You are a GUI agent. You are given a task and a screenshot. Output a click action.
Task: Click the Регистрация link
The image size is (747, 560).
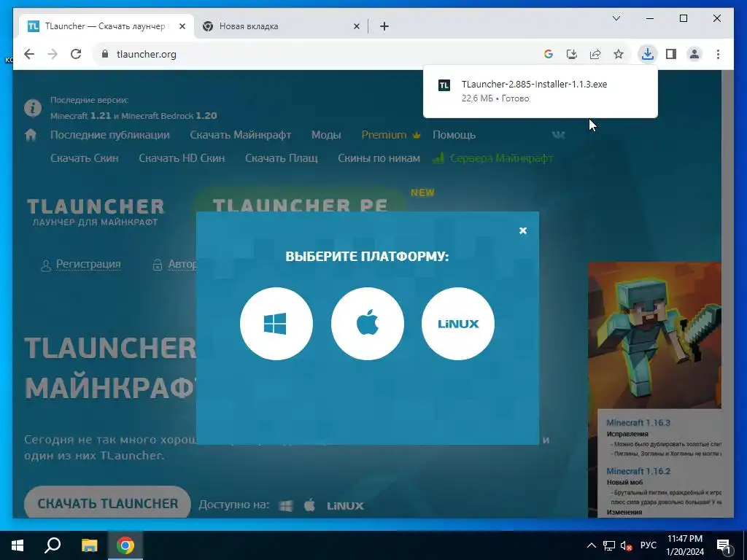click(x=88, y=264)
